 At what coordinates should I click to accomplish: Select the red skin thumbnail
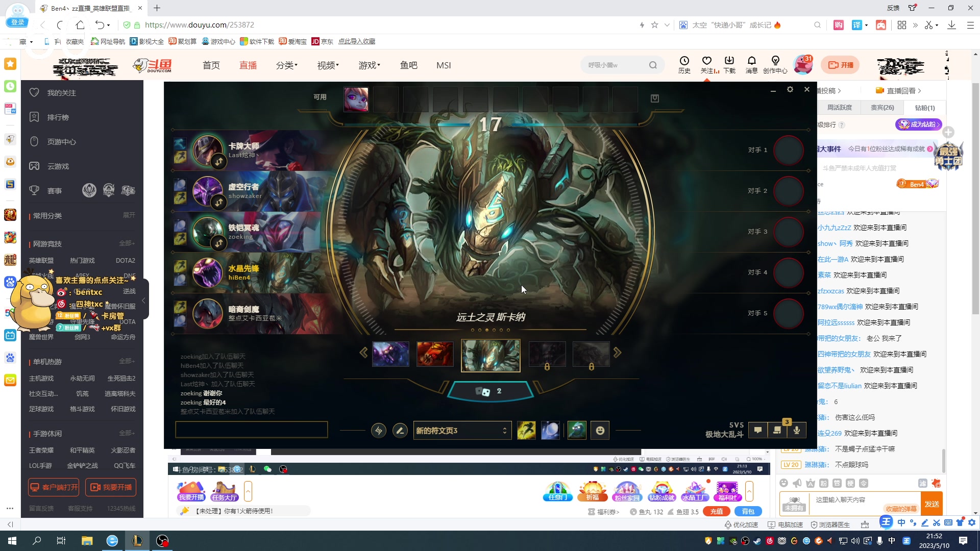(435, 354)
